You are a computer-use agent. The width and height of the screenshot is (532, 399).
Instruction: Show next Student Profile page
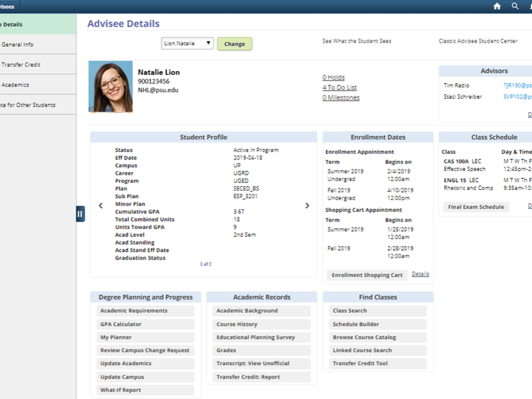tap(307, 205)
